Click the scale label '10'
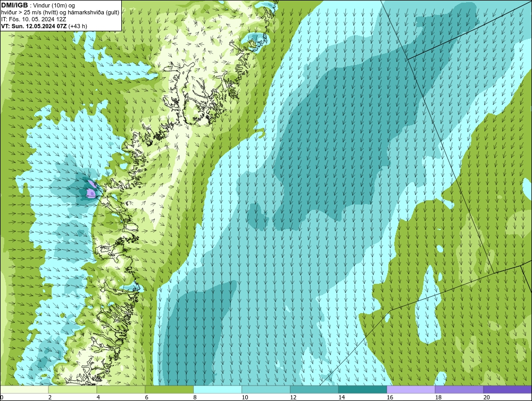Image resolution: width=532 pixels, height=401 pixels. [x=245, y=397]
